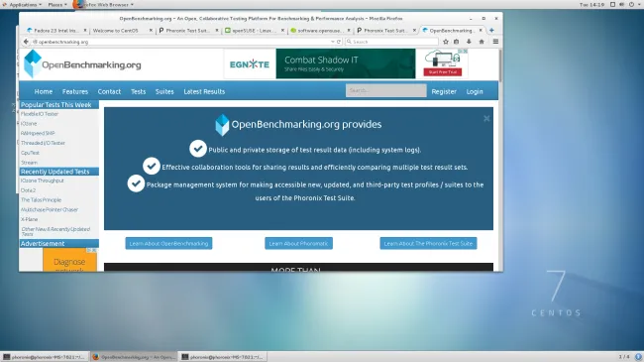644x362 pixels.
Task: Bookmark this page with the star icon
Action: 446,42
